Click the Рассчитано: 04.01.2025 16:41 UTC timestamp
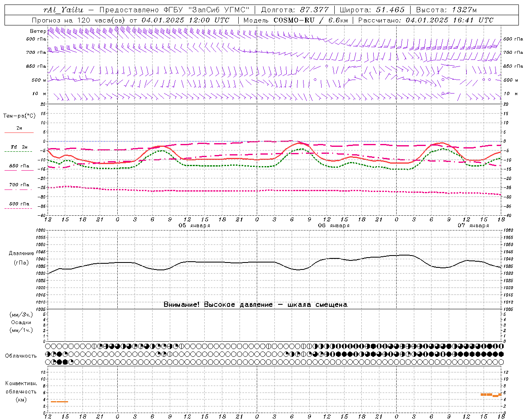525x420 pixels. (426, 20)
